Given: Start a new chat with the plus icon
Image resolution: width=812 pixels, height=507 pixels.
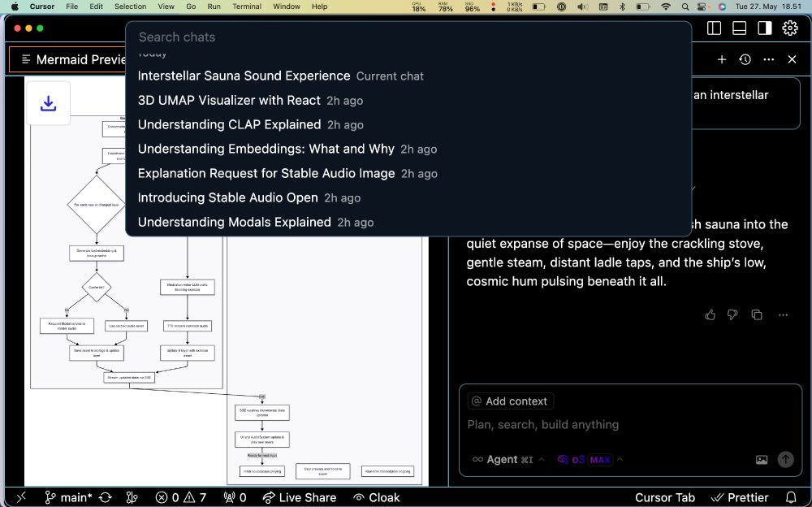Looking at the screenshot, I should pos(721,59).
